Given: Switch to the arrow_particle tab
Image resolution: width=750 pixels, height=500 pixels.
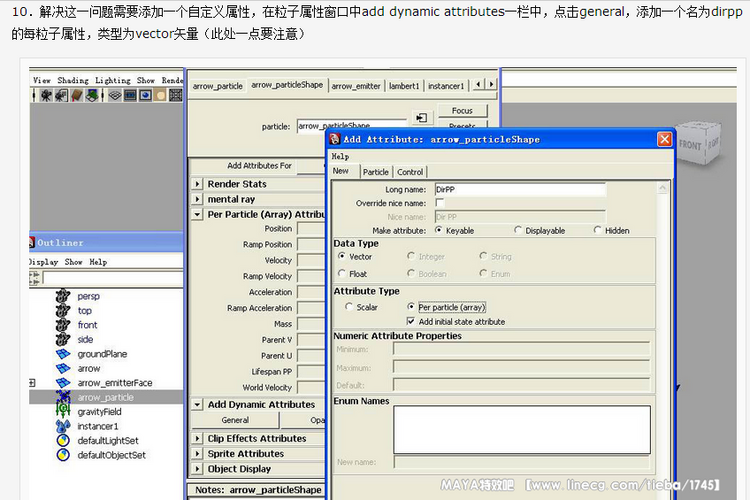Looking at the screenshot, I should coord(218,86).
